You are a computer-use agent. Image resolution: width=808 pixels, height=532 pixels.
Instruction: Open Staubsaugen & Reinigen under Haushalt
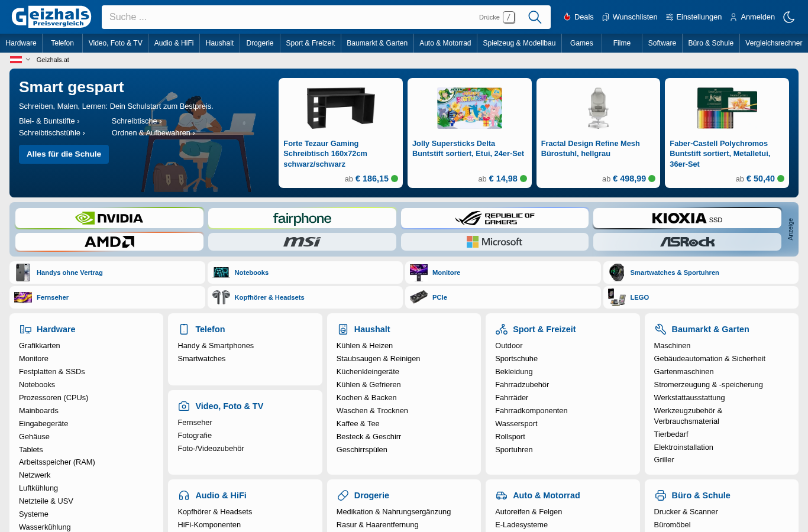tap(379, 359)
